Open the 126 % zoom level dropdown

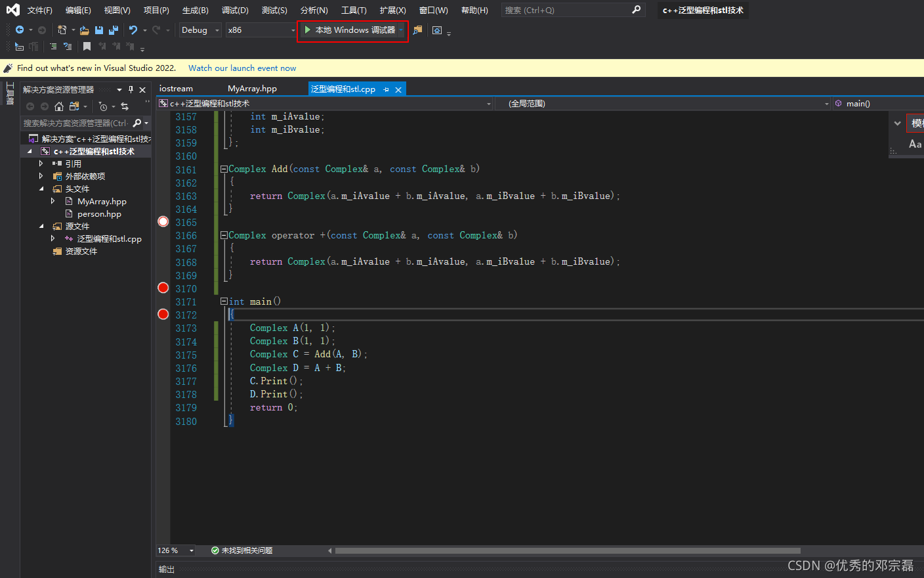pyautogui.click(x=192, y=550)
